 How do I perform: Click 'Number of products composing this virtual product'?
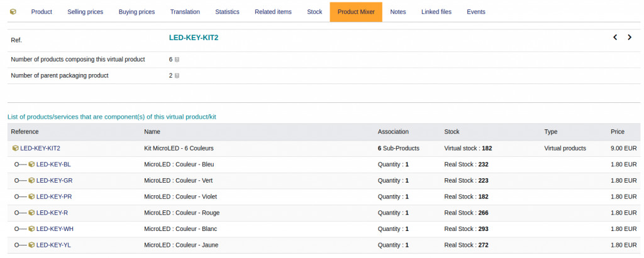point(78,60)
